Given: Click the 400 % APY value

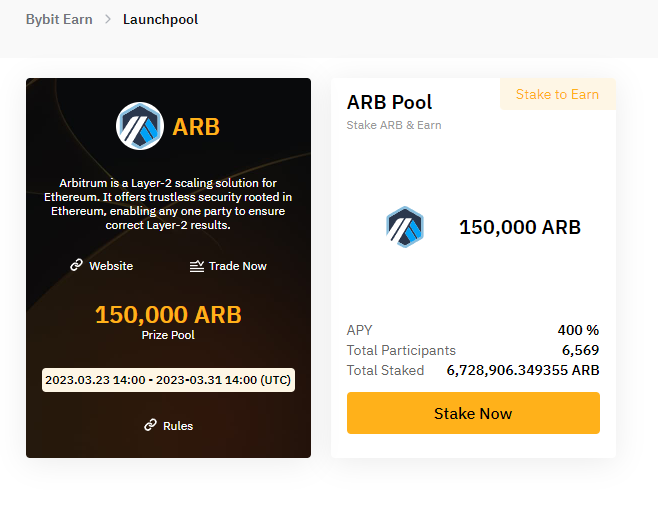Looking at the screenshot, I should (578, 330).
